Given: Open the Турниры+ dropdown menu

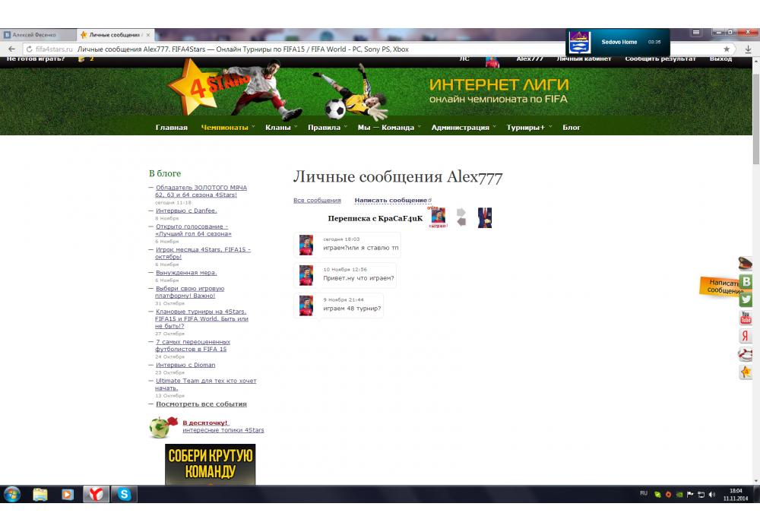Looking at the screenshot, I should [x=526, y=128].
